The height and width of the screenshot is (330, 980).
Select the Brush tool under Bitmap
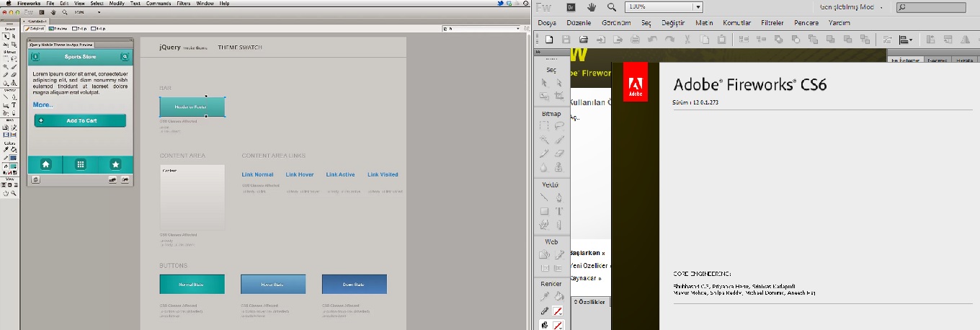pyautogui.click(x=559, y=140)
